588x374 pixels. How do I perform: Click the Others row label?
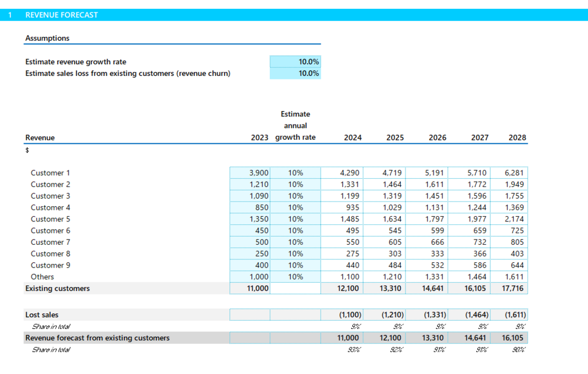pos(42,277)
